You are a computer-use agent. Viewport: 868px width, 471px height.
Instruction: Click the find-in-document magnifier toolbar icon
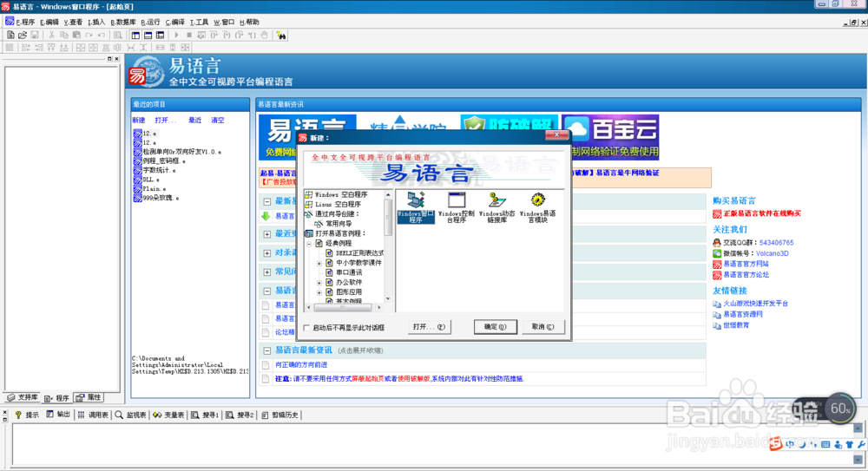(118, 35)
